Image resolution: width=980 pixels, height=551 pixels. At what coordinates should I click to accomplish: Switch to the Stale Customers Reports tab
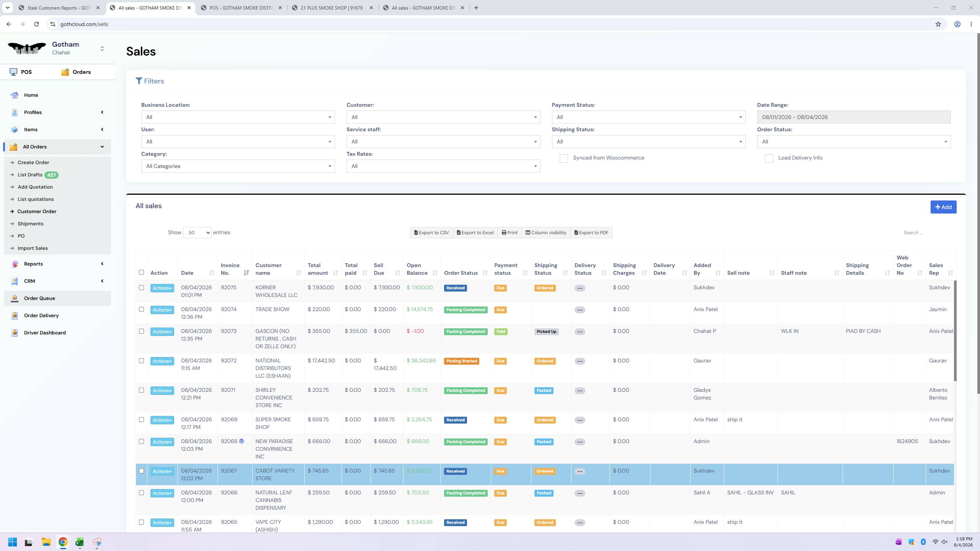(59, 8)
